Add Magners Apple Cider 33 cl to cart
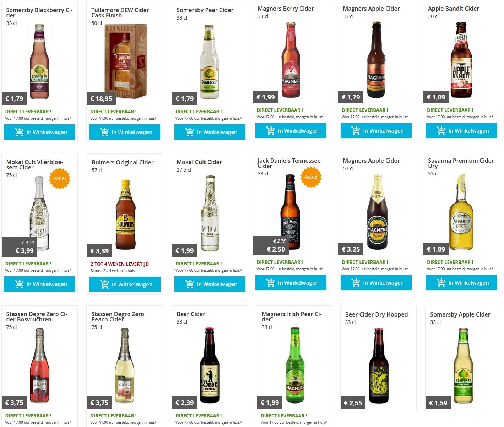Viewport: 504px width, 427px height. point(376,131)
